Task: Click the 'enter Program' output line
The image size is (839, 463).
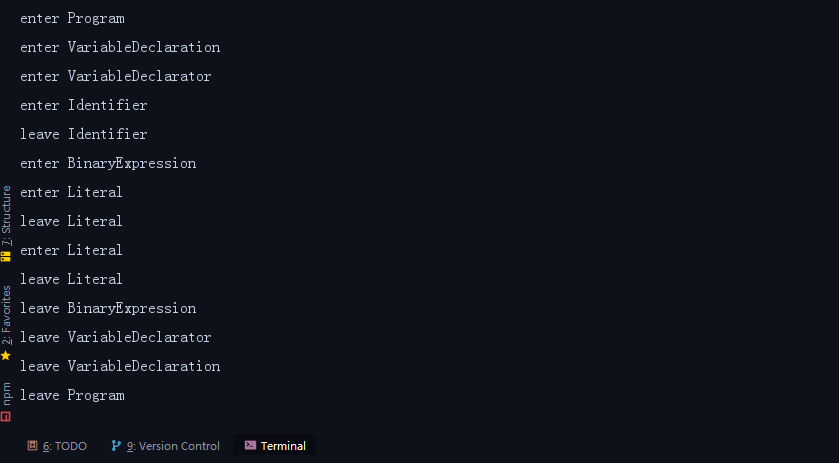Action: (72, 19)
